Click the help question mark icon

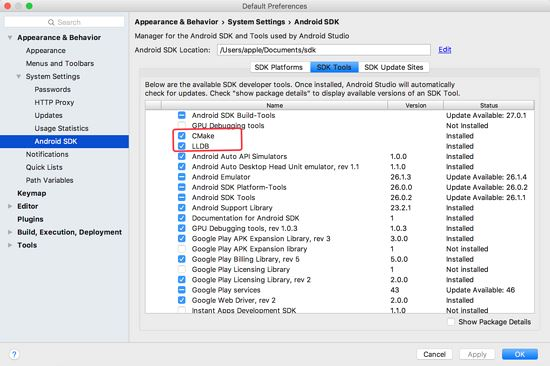(x=14, y=354)
